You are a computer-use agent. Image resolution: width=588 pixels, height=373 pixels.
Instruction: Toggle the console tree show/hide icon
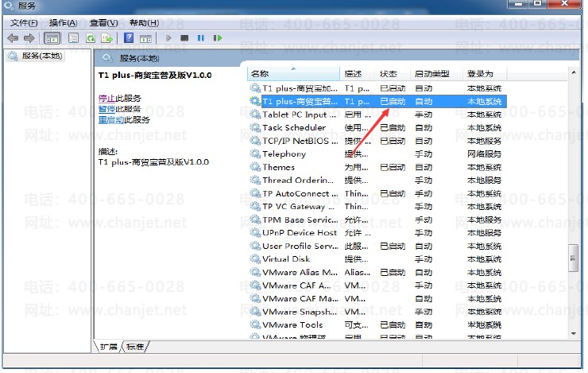[52, 38]
